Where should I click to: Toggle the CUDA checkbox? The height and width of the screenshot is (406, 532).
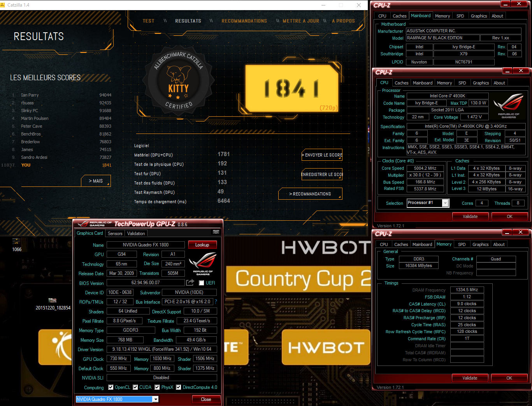[x=135, y=387]
